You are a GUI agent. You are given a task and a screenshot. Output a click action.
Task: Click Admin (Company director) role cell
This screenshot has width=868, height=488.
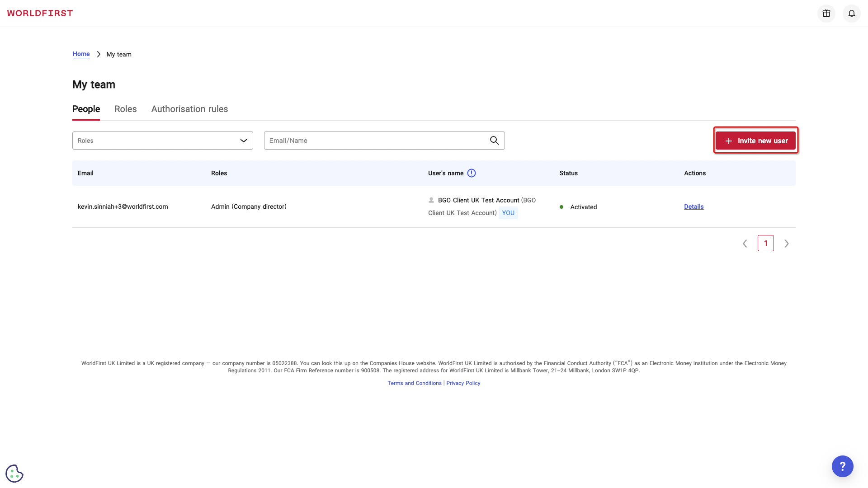249,206
